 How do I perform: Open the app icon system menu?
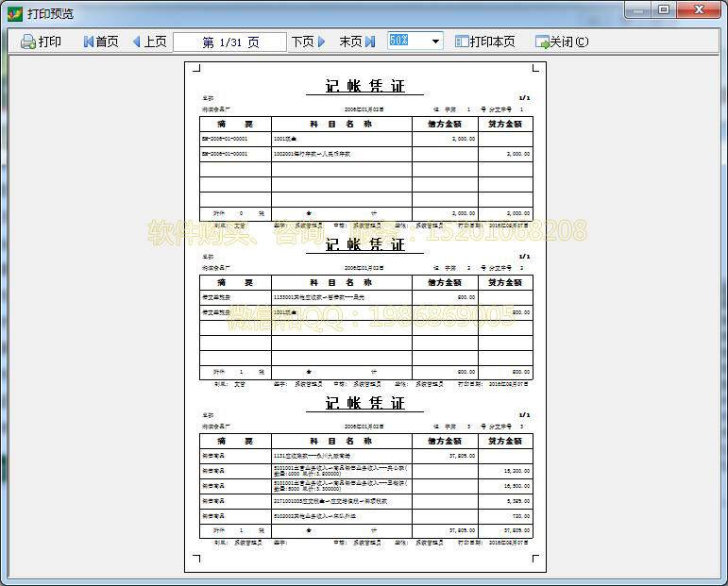14,13
